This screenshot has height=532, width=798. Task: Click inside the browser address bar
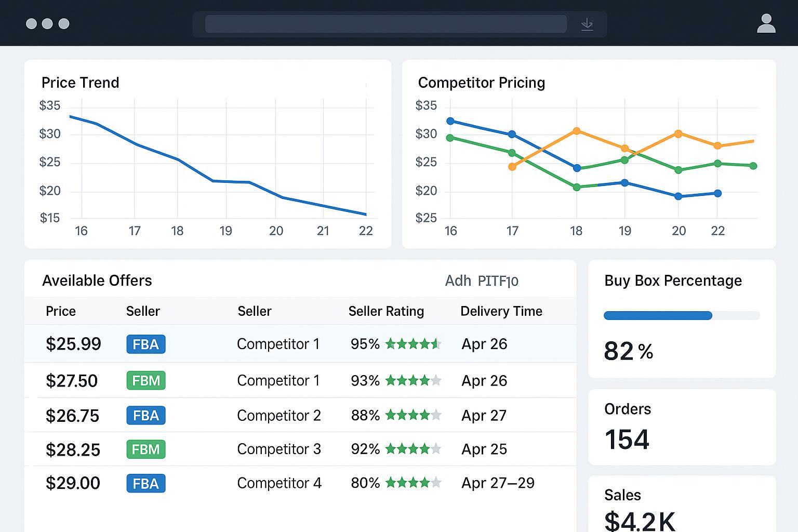coord(385,23)
